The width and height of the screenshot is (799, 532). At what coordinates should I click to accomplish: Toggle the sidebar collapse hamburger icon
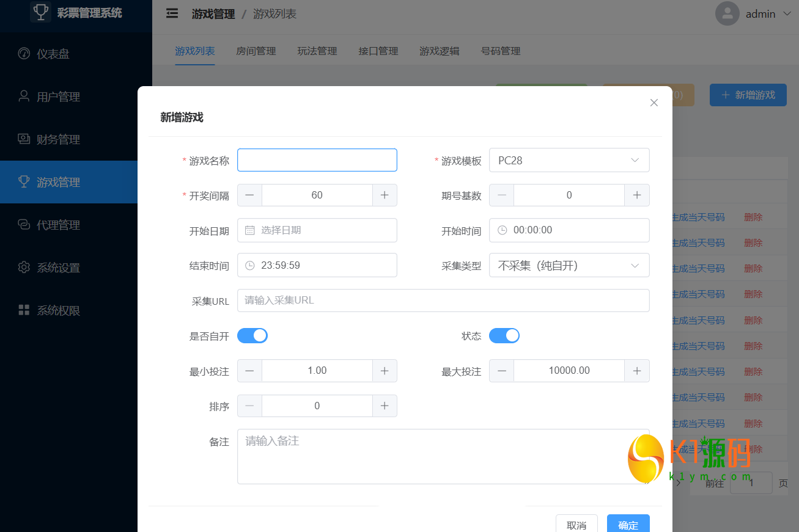[172, 13]
